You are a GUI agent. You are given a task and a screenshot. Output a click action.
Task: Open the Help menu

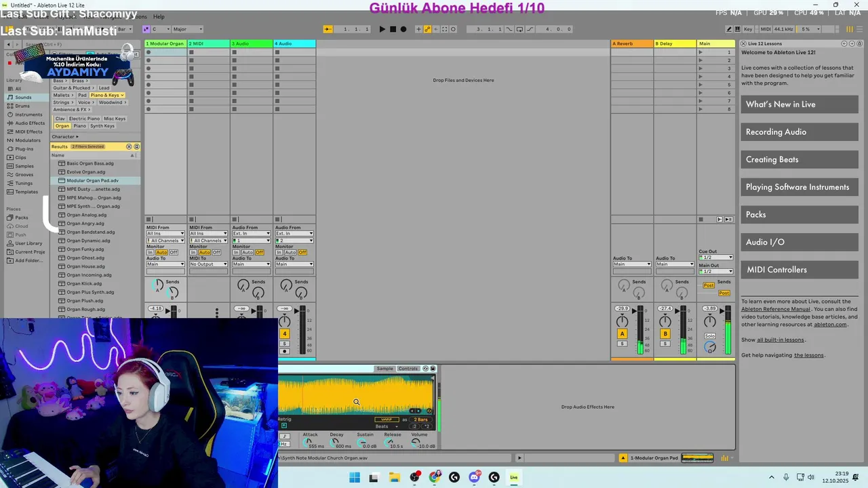159,16
